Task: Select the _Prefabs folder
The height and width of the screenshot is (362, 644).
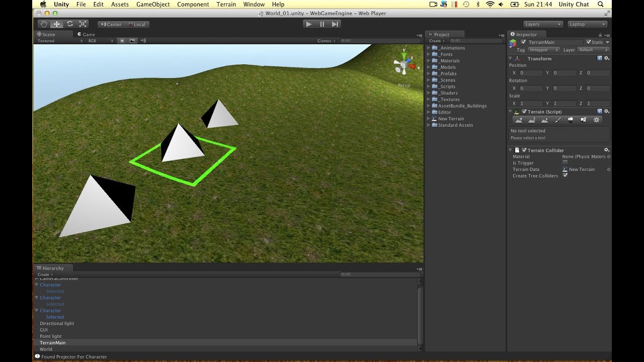Action: (447, 73)
